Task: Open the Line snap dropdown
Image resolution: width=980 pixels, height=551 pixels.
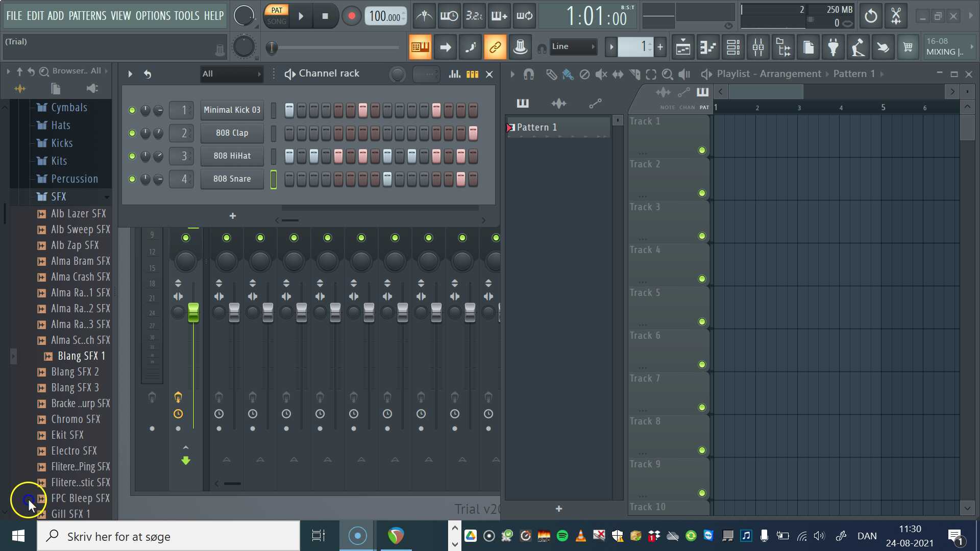Action: click(572, 46)
